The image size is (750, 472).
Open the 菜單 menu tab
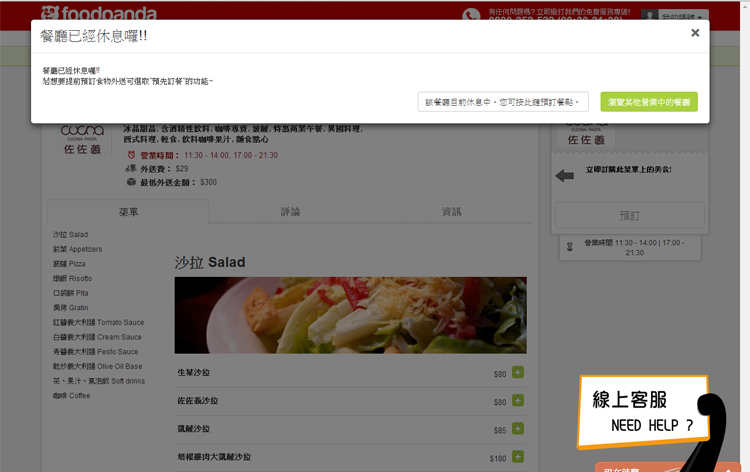(128, 212)
